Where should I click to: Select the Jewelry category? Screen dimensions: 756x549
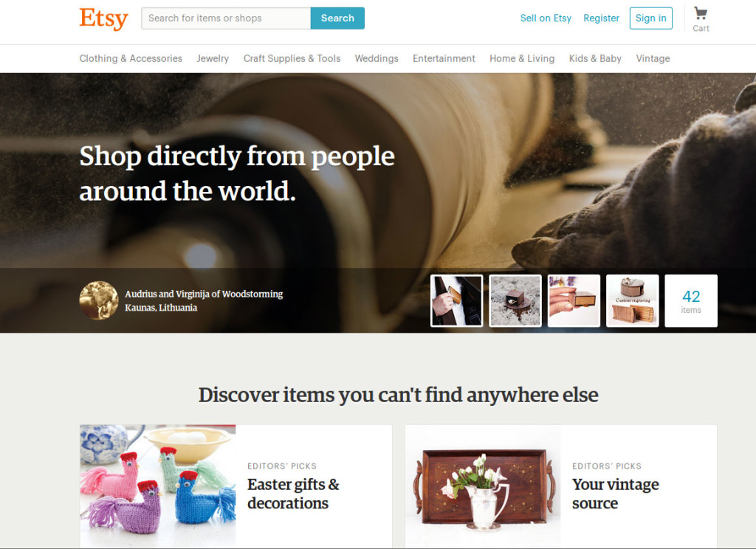[x=213, y=58]
